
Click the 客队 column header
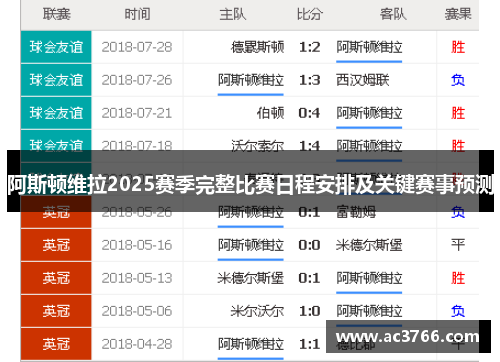(x=393, y=14)
